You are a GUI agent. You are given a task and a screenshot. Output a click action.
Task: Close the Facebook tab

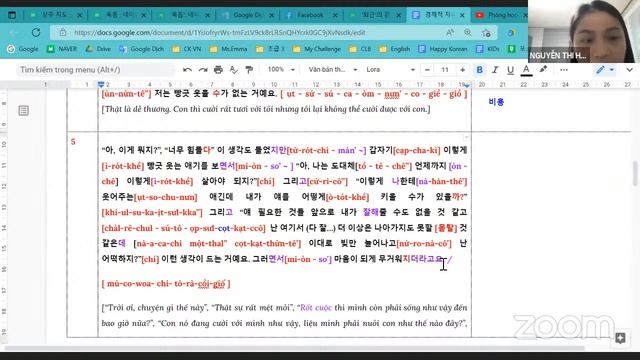click(335, 15)
